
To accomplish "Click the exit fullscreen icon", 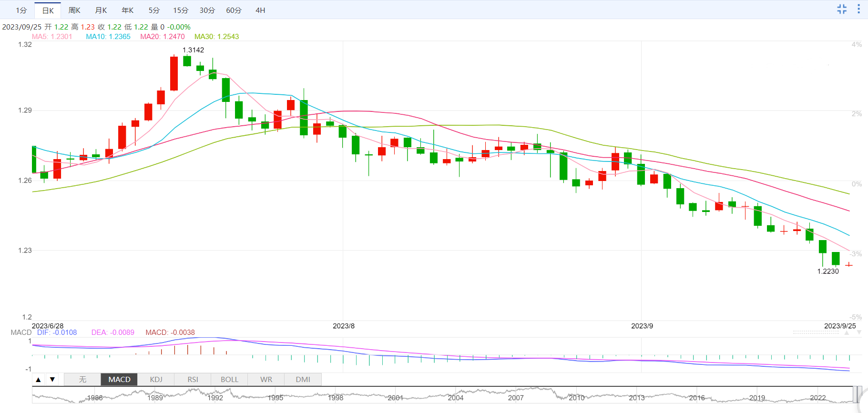I will [842, 9].
